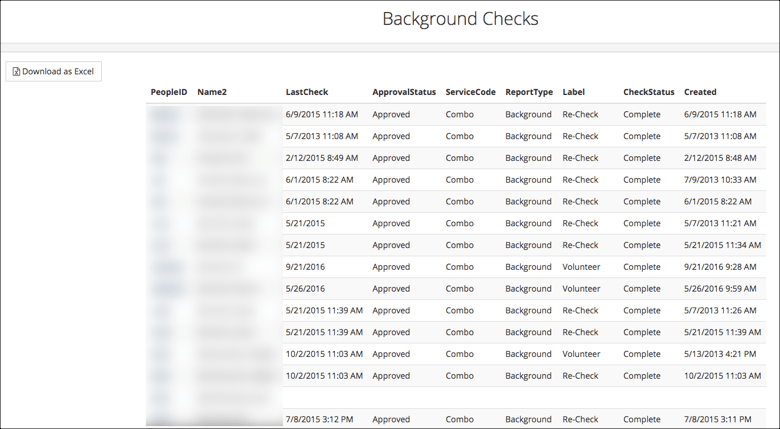Select Created cell 5/21/2015 11:39 AM
The width and height of the screenshot is (780, 429).
coord(722,332)
